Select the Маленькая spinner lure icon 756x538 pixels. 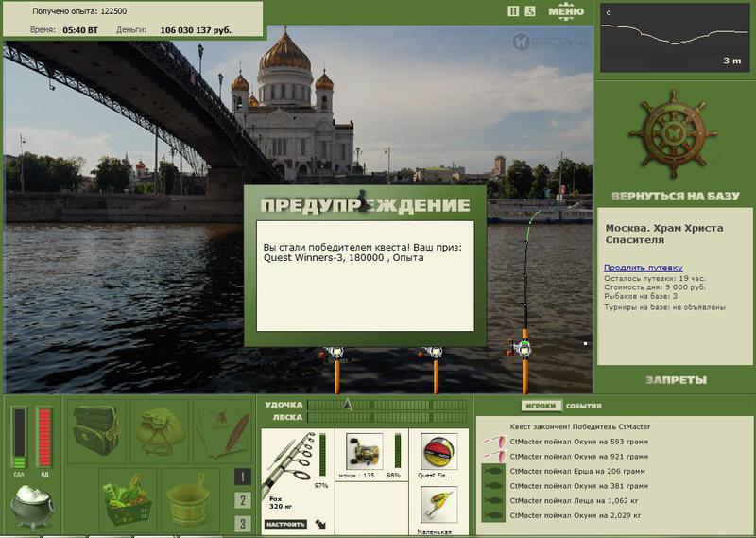point(438,505)
